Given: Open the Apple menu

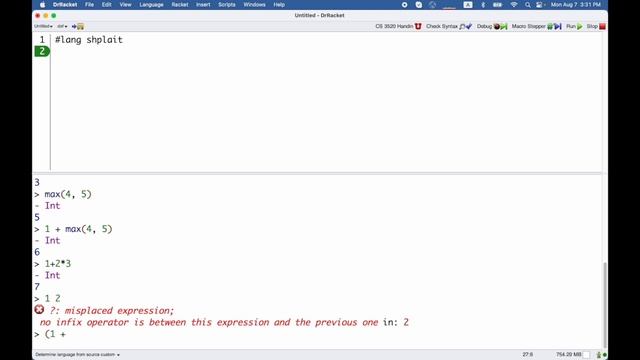Looking at the screenshot, I should tap(42, 4).
